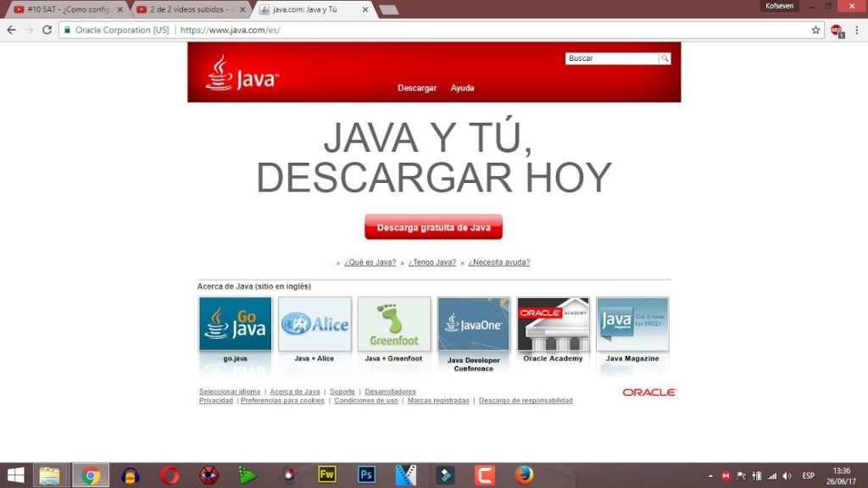Click the search magnifier icon next to Buscar
868x488 pixels.
tap(665, 58)
